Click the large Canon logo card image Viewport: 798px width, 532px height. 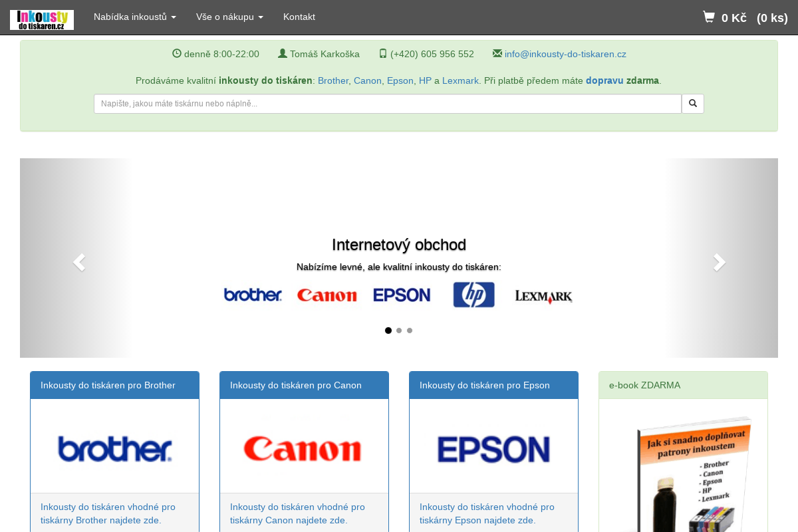pyautogui.click(x=303, y=449)
